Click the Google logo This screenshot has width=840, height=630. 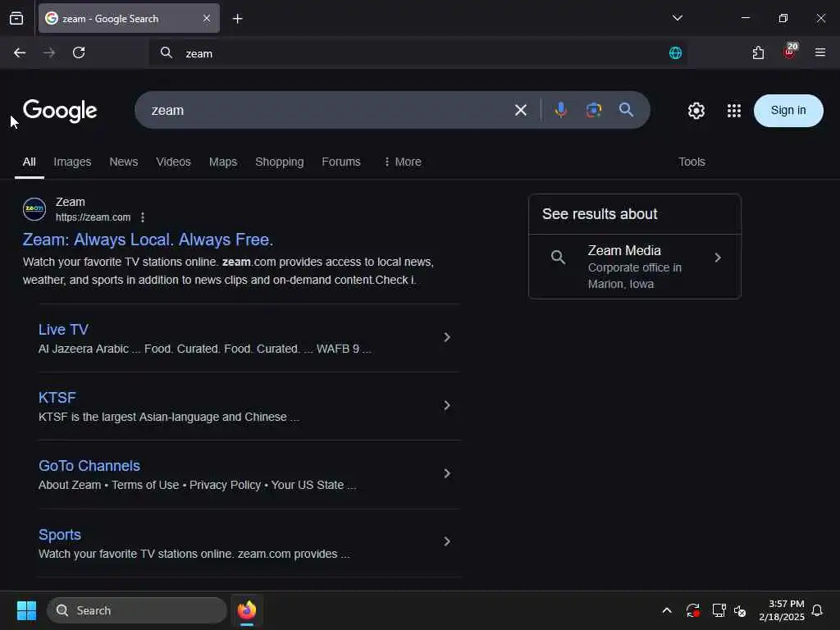coord(60,111)
